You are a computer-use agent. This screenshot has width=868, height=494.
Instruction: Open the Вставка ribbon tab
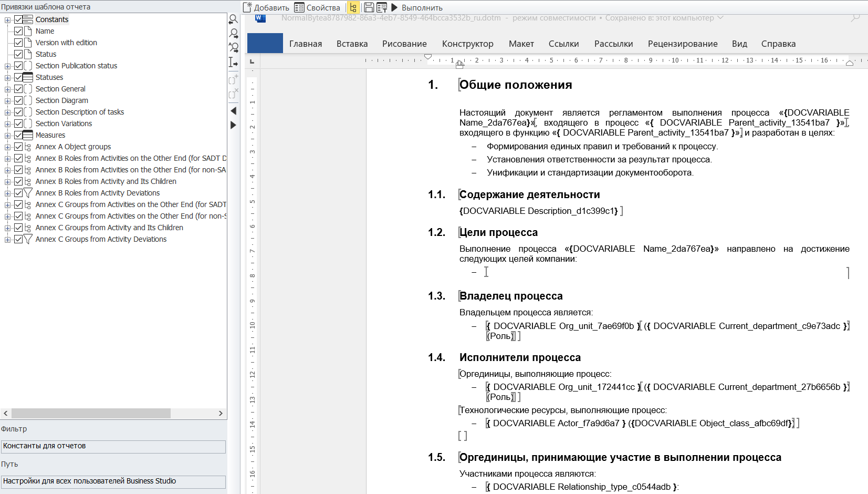352,44
